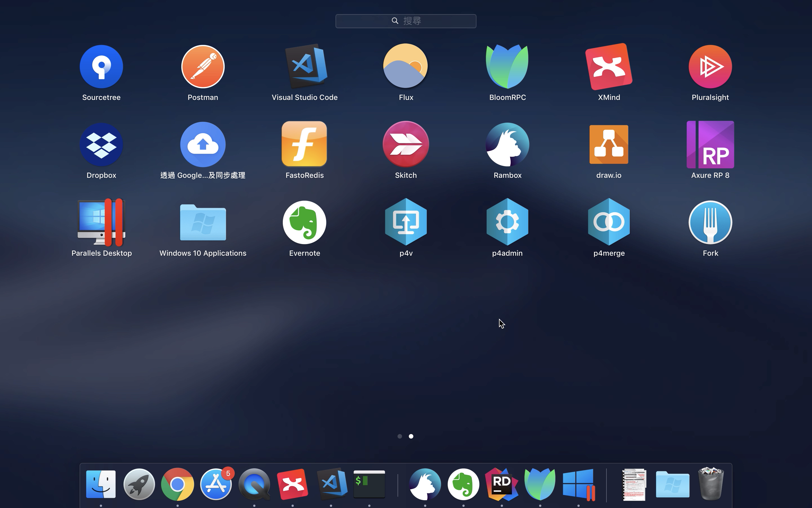The width and height of the screenshot is (812, 508).
Task: Open Parallels Desktop from Launchpad grid
Action: 101,222
